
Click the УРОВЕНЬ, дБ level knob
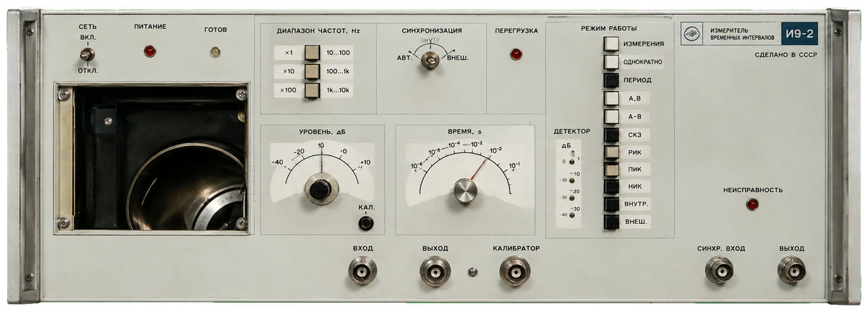(320, 188)
